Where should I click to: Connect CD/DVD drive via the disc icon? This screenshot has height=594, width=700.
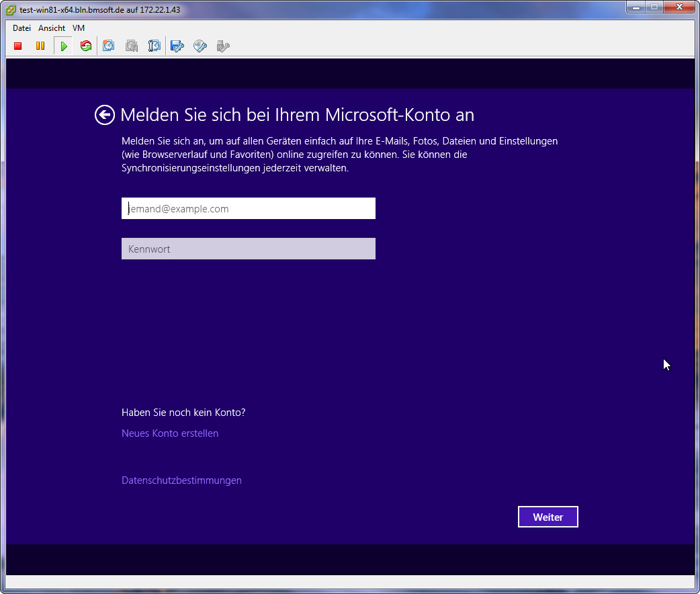[x=200, y=46]
